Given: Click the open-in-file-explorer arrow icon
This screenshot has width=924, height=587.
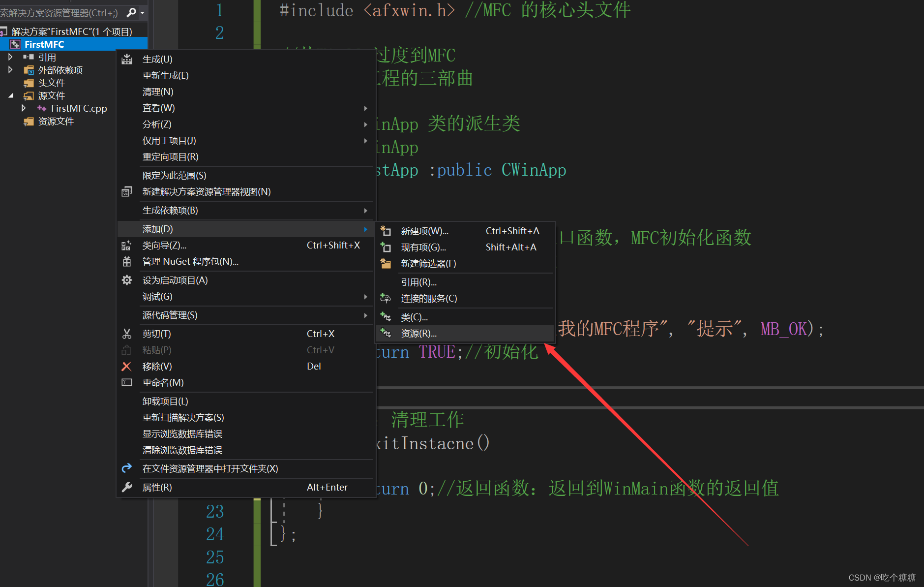Looking at the screenshot, I should [x=127, y=468].
